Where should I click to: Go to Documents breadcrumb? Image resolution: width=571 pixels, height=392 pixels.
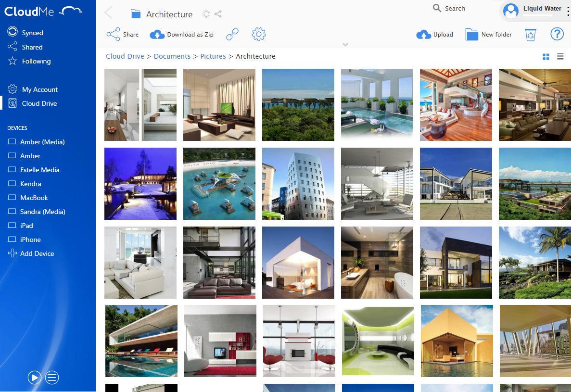tap(172, 56)
